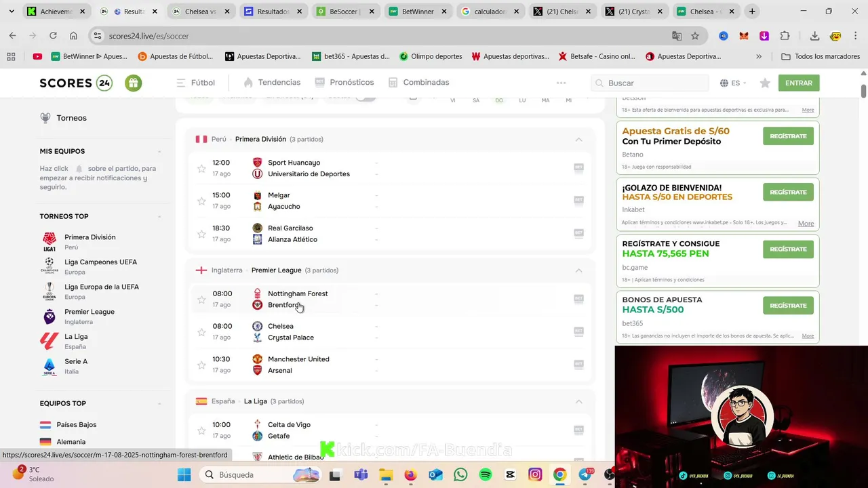
Task: Favorite the Melgar vs Ayacucho match star
Action: point(201,201)
